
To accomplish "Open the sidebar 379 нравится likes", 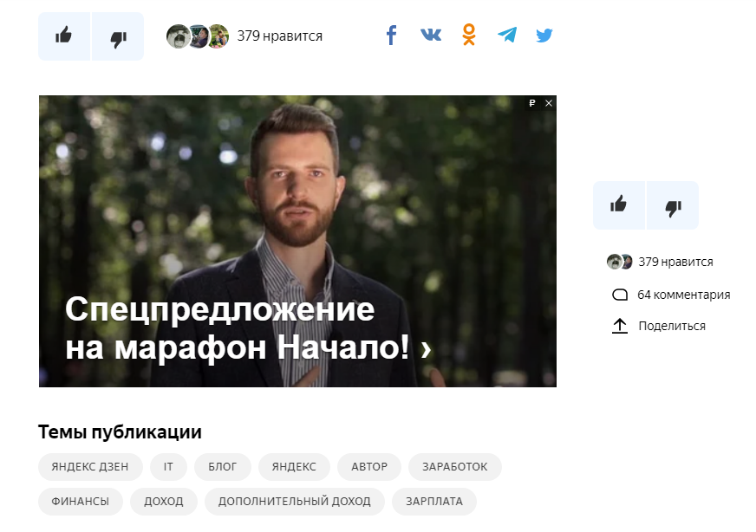I will [x=660, y=262].
